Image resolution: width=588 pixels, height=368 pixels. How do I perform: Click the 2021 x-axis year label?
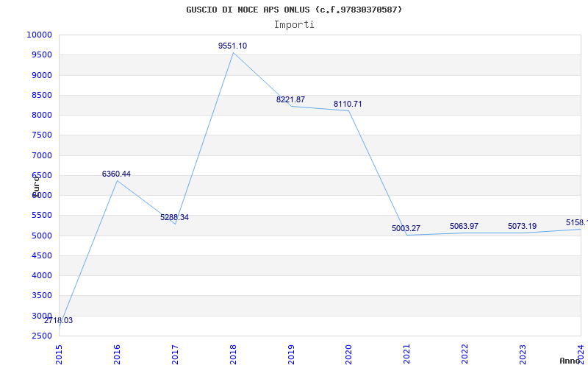click(x=407, y=354)
